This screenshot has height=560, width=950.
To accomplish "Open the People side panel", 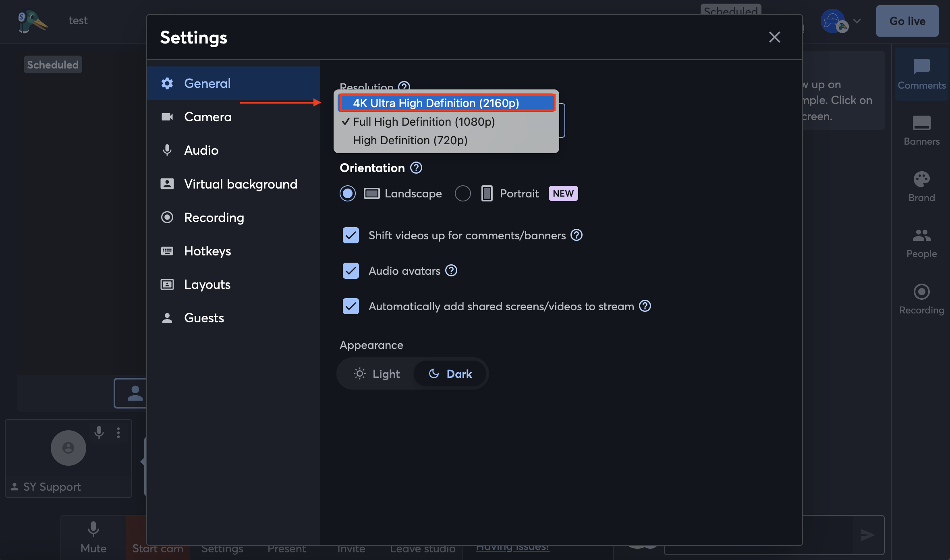I will [x=921, y=243].
